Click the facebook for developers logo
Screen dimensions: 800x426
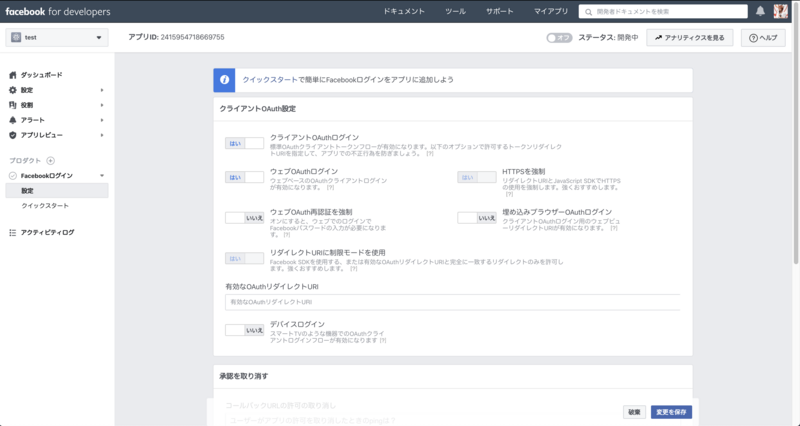(x=58, y=12)
